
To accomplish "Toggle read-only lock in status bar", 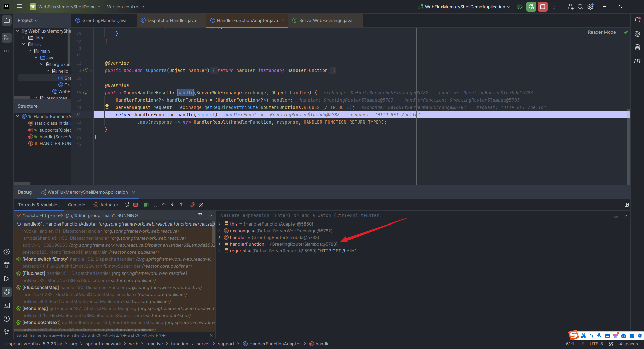I will click(x=611, y=344).
